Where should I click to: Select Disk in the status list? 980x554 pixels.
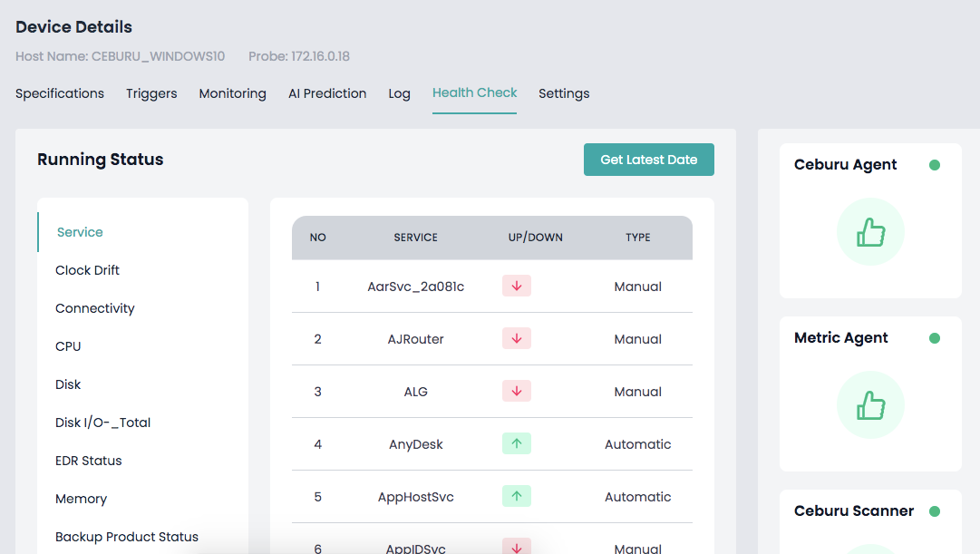click(67, 384)
